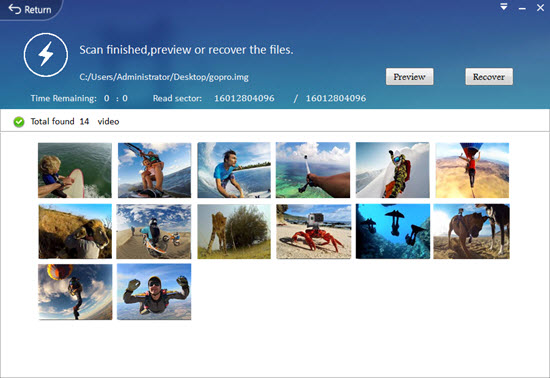
Task: Select the underwater divers thumbnail
Action: click(x=393, y=231)
